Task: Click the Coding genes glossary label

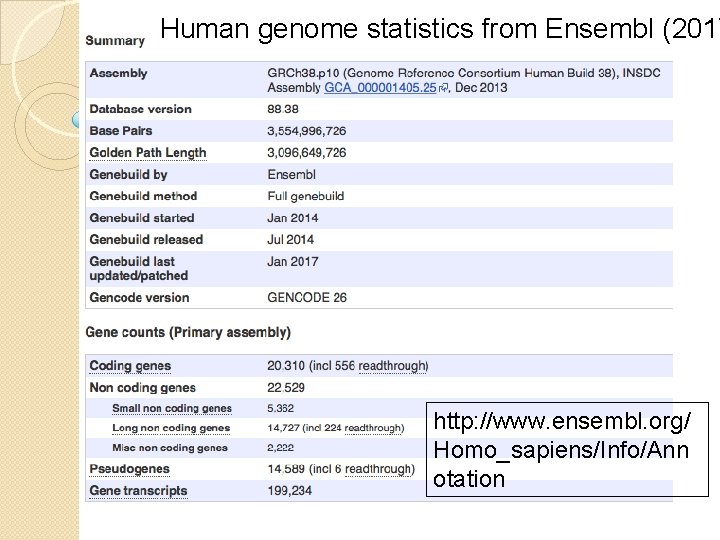Action: tap(130, 366)
